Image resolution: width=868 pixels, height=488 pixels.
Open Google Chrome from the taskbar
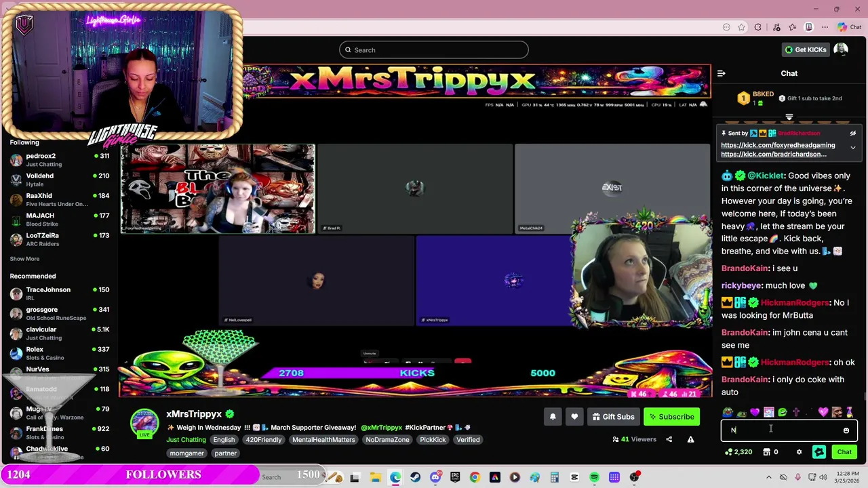coord(475,477)
